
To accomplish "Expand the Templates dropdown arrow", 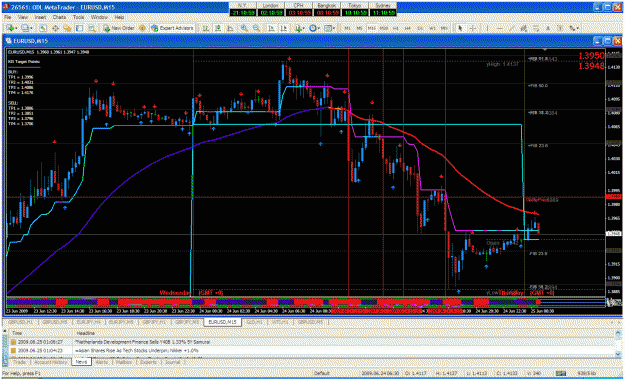I will 334,28.
